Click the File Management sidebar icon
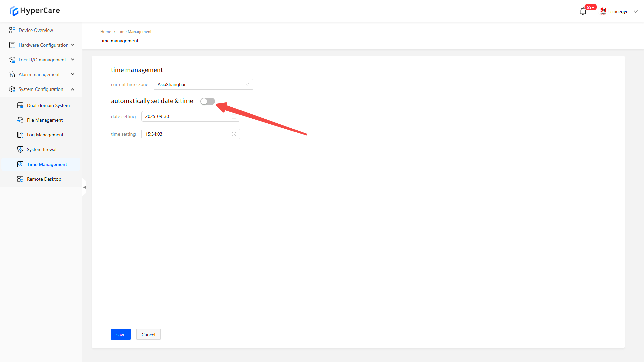This screenshot has width=644, height=362. pyautogui.click(x=20, y=120)
